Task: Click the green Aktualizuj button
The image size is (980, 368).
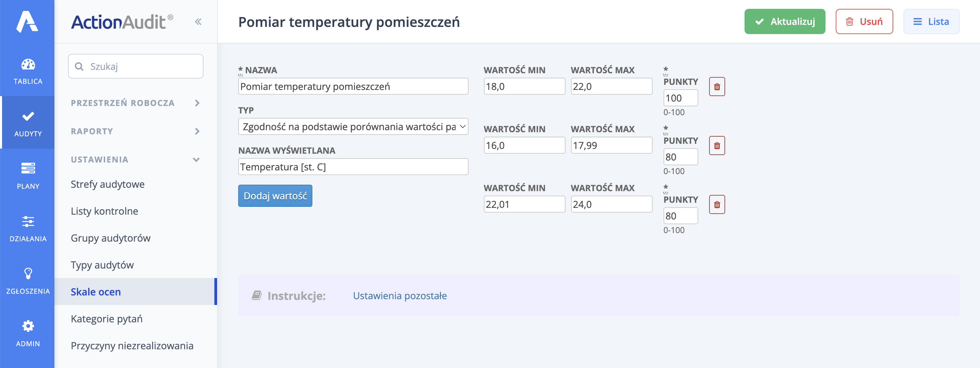Action: point(784,22)
